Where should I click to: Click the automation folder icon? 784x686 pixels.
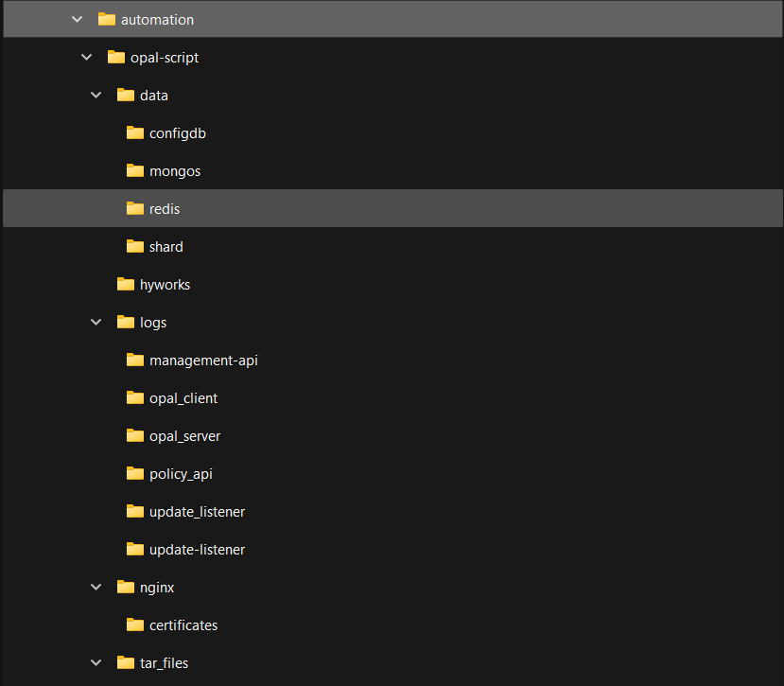(107, 19)
